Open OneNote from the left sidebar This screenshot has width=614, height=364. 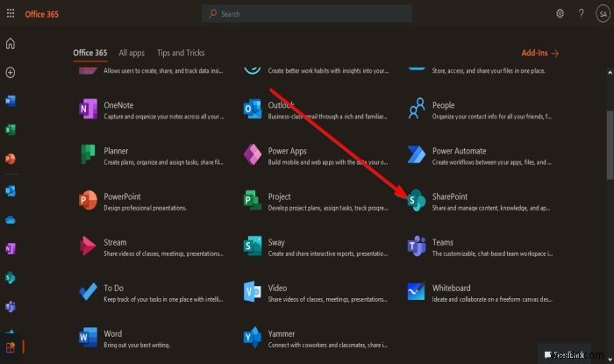click(x=11, y=248)
